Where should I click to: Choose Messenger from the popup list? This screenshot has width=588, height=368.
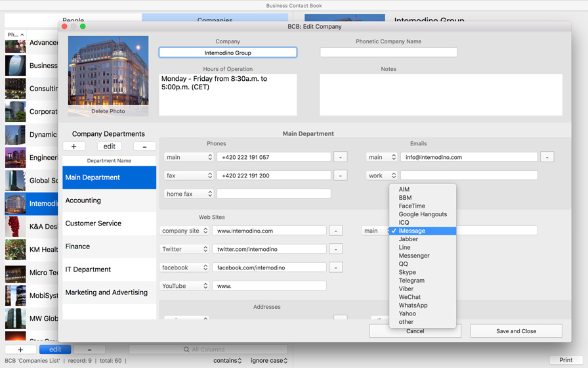click(x=423, y=256)
